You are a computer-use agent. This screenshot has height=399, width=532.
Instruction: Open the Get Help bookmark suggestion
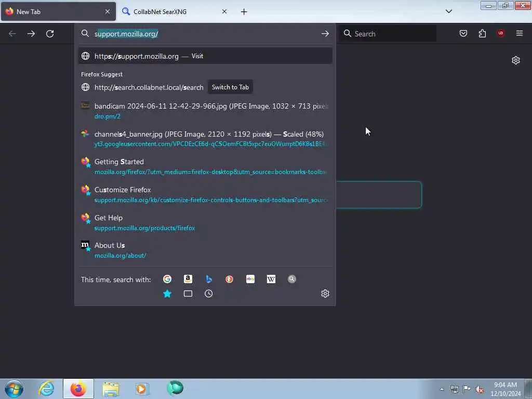(x=205, y=222)
